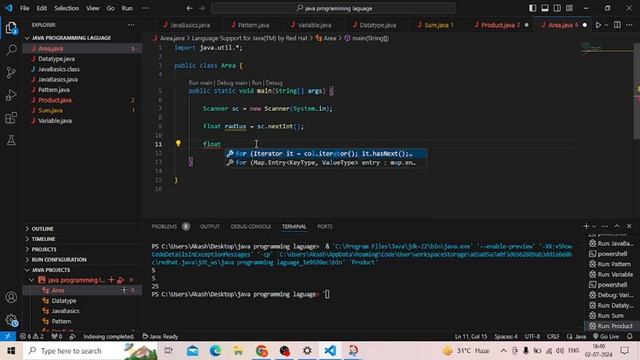Open the View menu
This screenshot has width=640, height=360.
click(x=93, y=8)
